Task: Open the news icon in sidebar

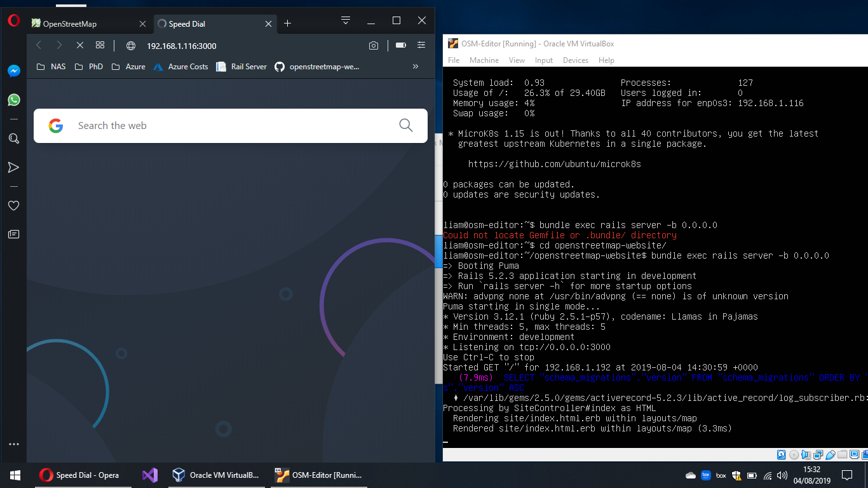Action: [14, 234]
